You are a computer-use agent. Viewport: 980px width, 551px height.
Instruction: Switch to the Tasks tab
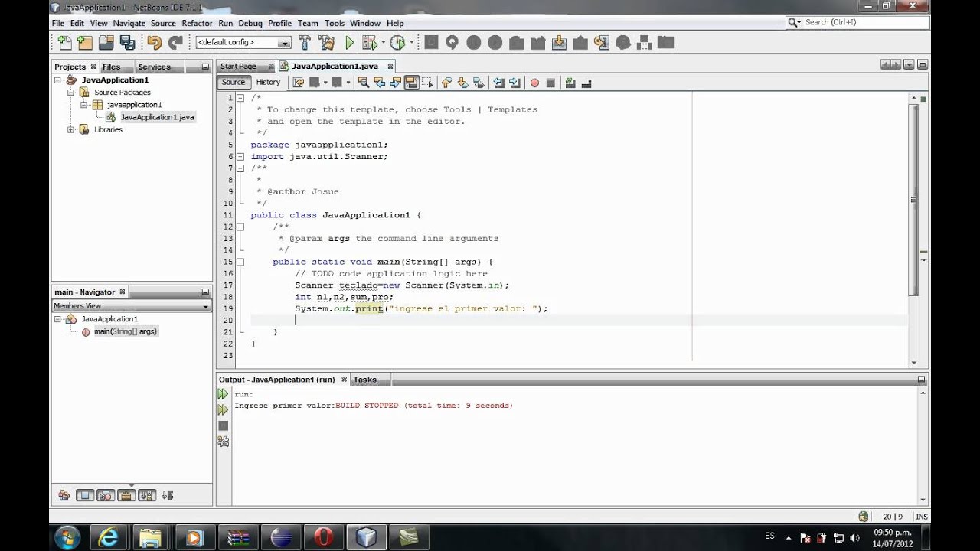tap(364, 380)
